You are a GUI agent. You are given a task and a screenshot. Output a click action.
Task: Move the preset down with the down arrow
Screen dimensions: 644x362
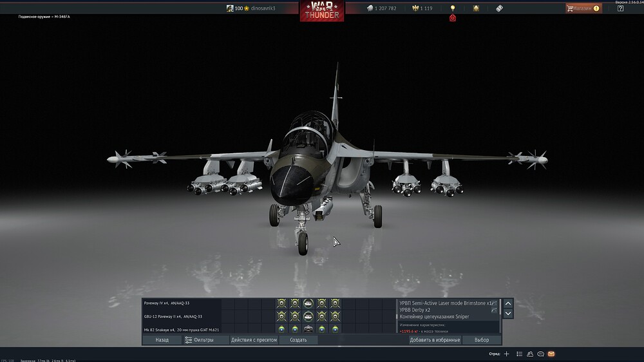(x=508, y=313)
